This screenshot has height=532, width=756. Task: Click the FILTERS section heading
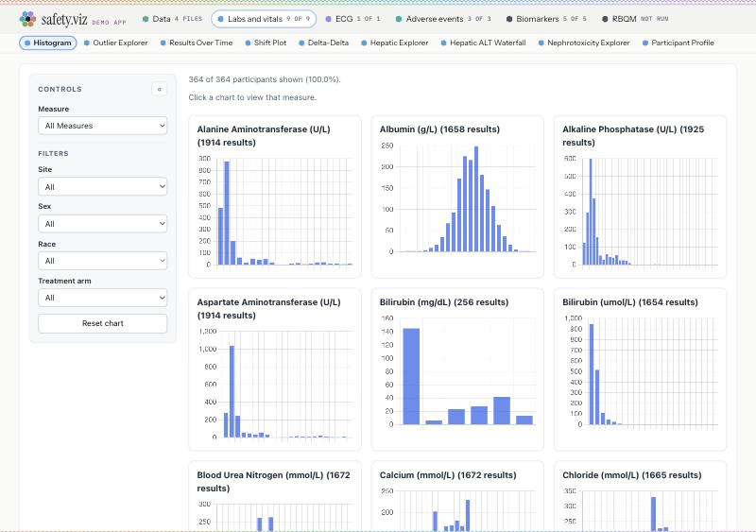(x=53, y=153)
